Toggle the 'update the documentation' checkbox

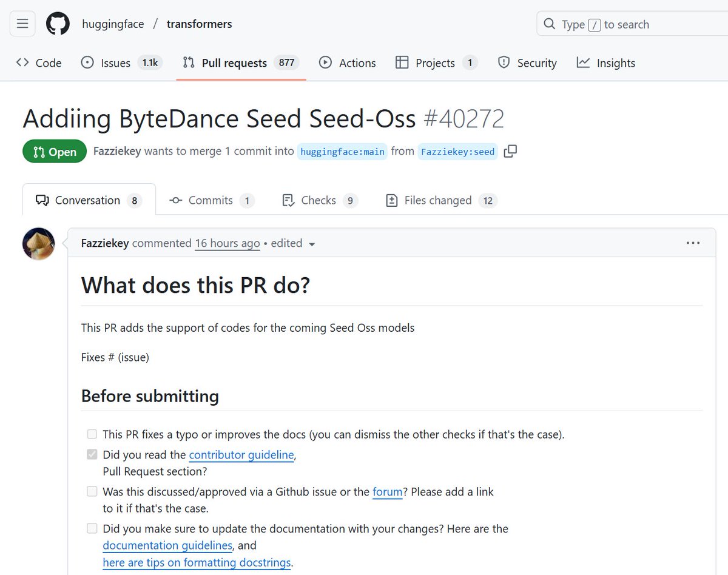coord(92,528)
